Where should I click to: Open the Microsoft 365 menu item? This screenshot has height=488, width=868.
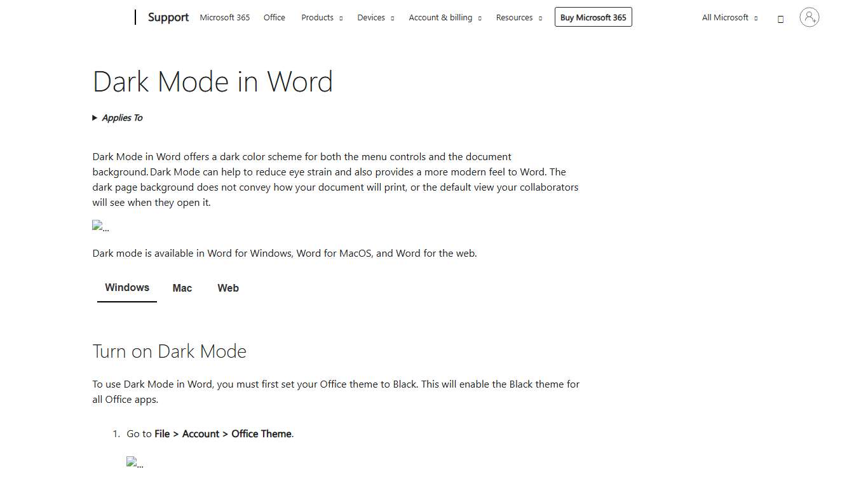pos(224,17)
